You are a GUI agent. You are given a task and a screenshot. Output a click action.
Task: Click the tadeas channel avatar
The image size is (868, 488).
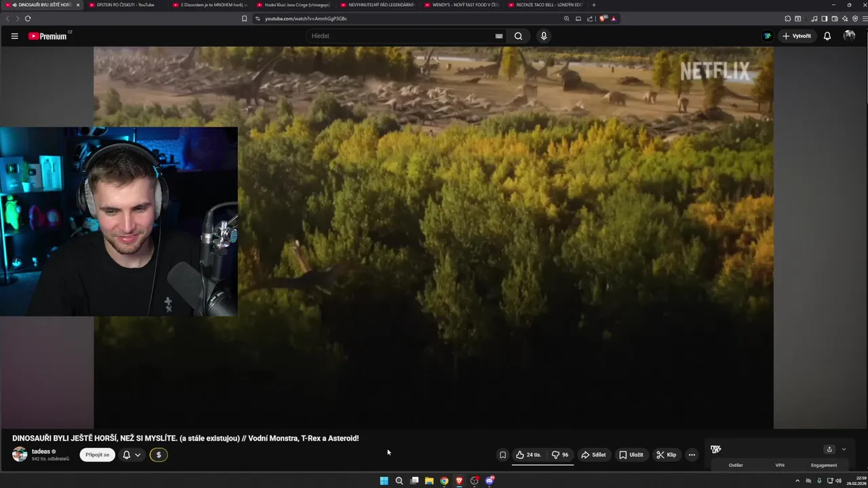click(x=20, y=454)
